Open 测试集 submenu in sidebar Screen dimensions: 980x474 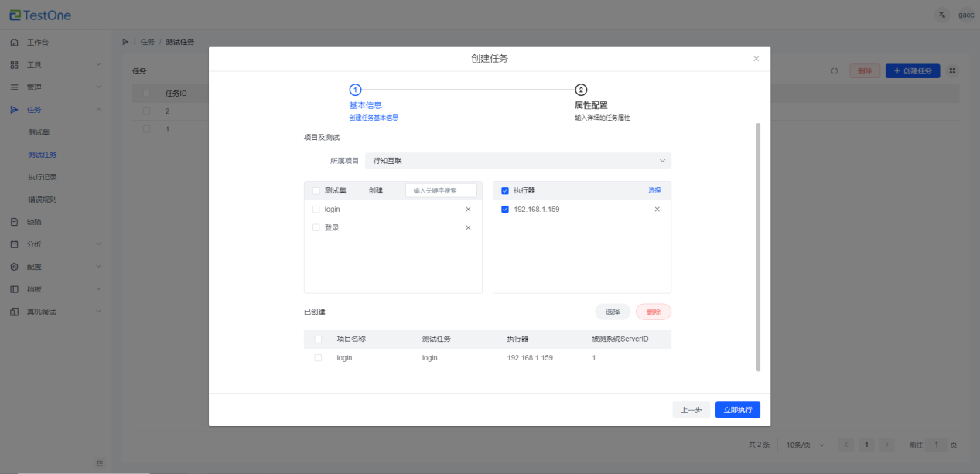click(38, 132)
